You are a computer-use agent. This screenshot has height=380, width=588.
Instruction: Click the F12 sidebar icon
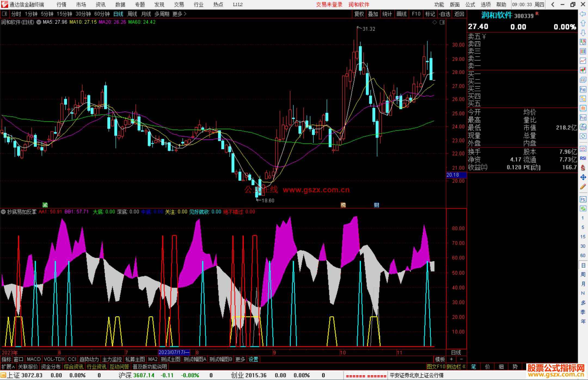pos(583,118)
